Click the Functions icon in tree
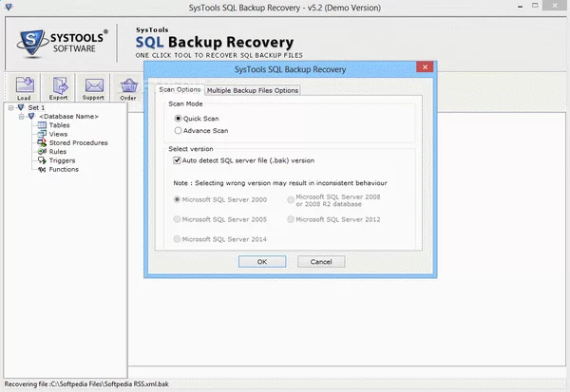Screen dimensions: 570x392 pos(42,169)
